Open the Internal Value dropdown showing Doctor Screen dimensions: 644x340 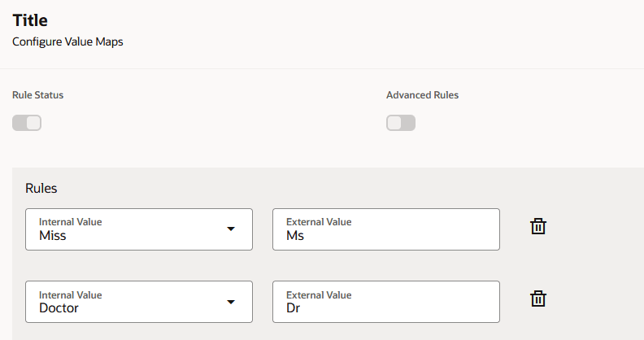click(x=130, y=302)
